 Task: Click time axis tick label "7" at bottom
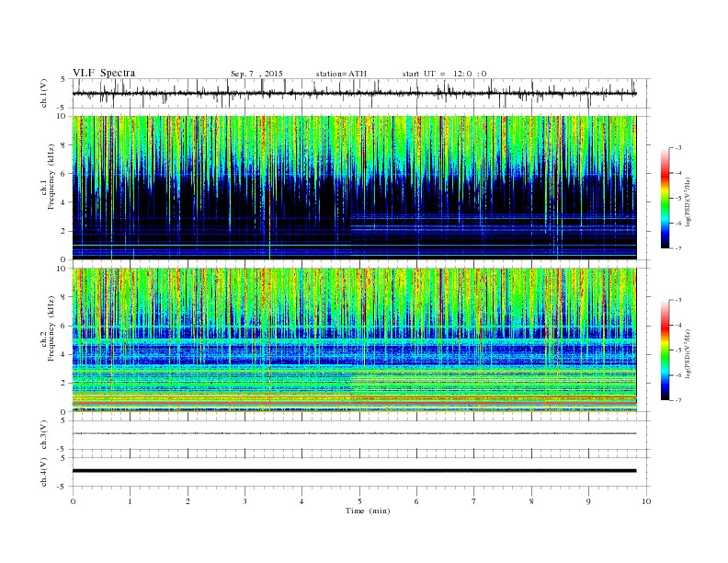coord(474,501)
